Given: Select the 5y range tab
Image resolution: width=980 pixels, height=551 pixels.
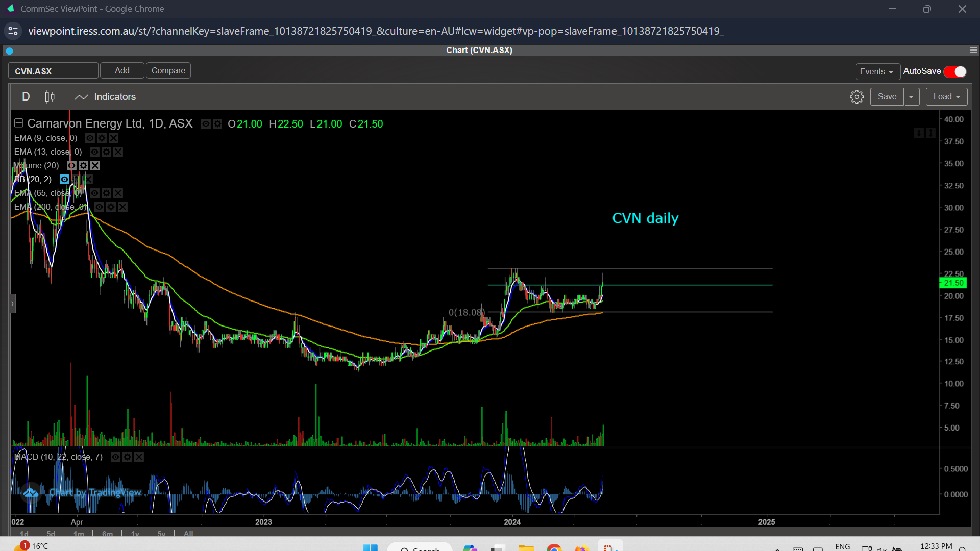Looking at the screenshot, I should 162,534.
